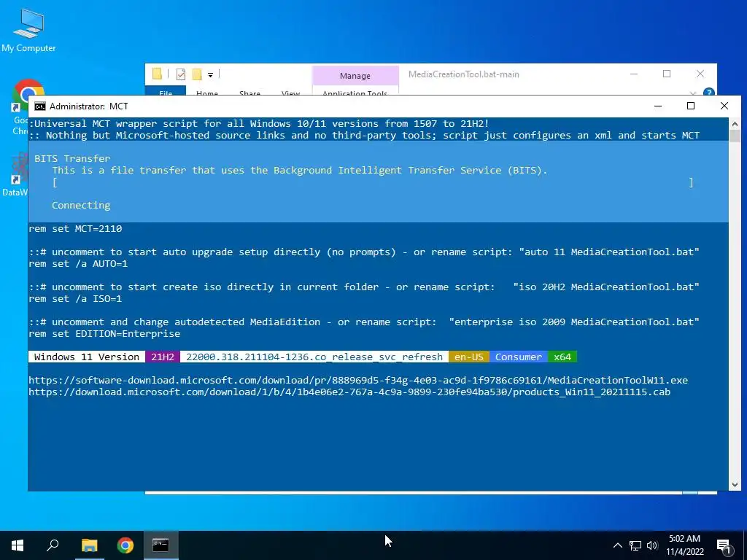
Task: Open the Explorer View ribbon tab
Action: click(x=290, y=93)
